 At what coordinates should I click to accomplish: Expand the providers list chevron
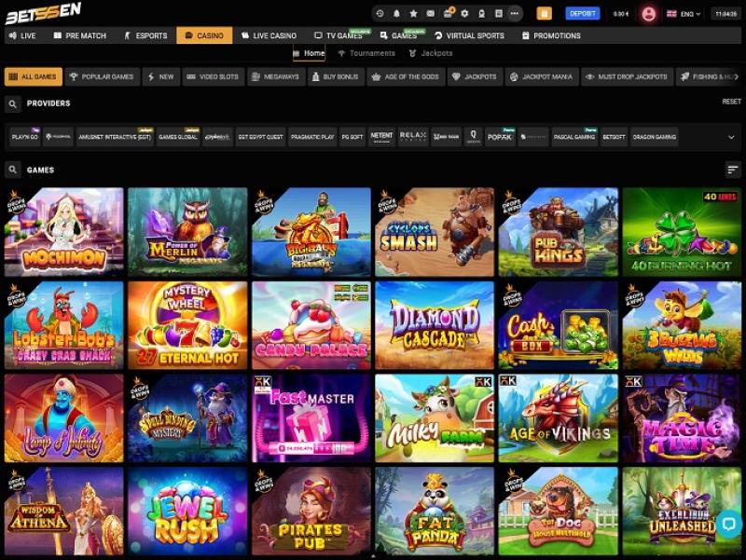[730, 137]
